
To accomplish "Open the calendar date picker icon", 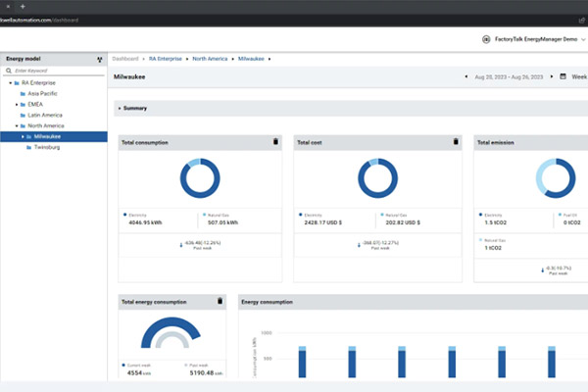I will tap(563, 76).
